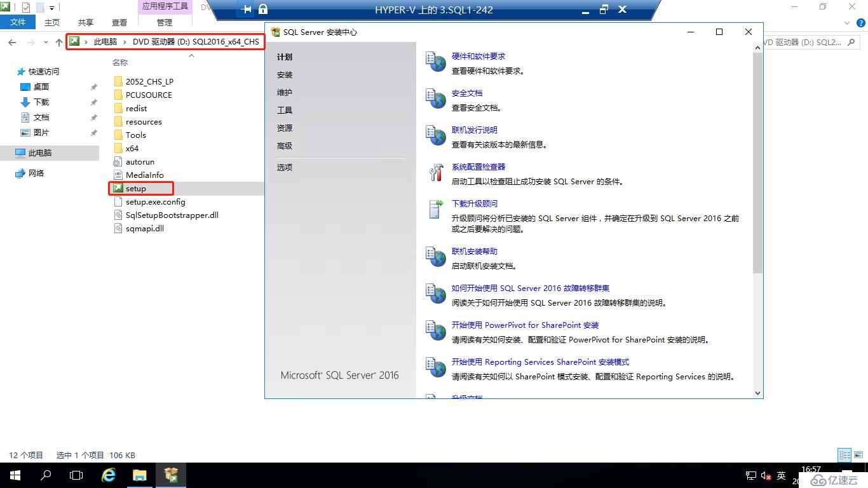Click the 英 input language indicator
868x488 pixels.
(781, 476)
